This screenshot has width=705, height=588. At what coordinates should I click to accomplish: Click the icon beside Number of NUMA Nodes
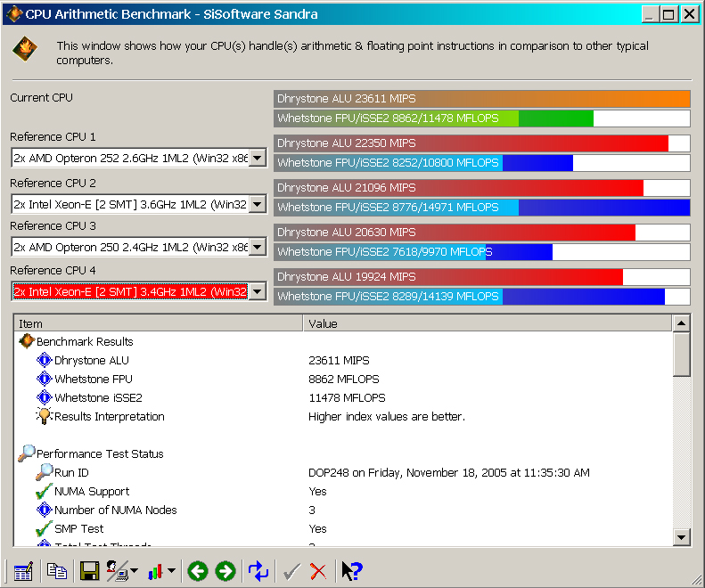(44, 510)
